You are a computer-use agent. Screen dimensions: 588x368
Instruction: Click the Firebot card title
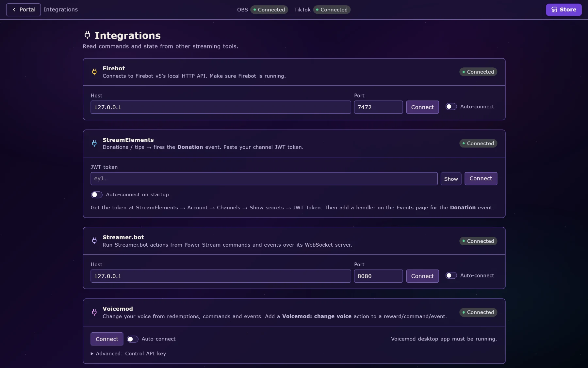pos(114,68)
